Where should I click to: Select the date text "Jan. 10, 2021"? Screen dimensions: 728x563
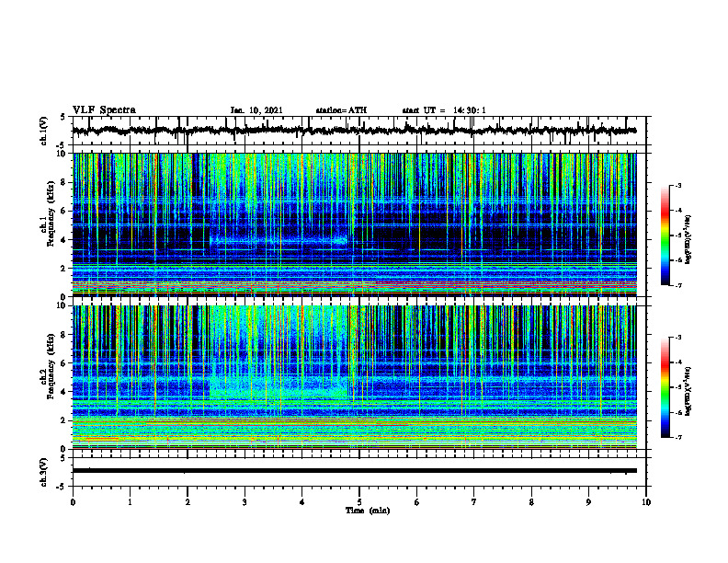click(x=256, y=110)
